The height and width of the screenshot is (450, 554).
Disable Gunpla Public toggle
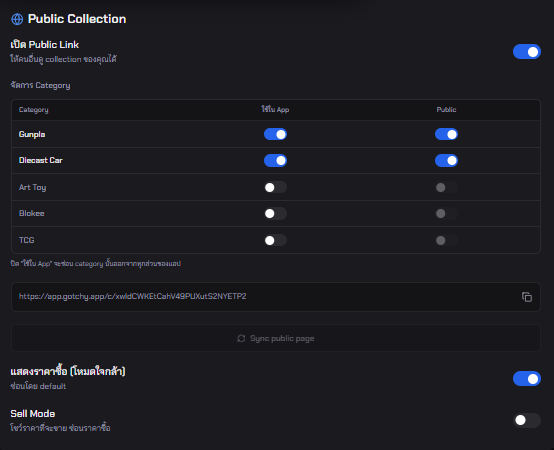click(446, 134)
